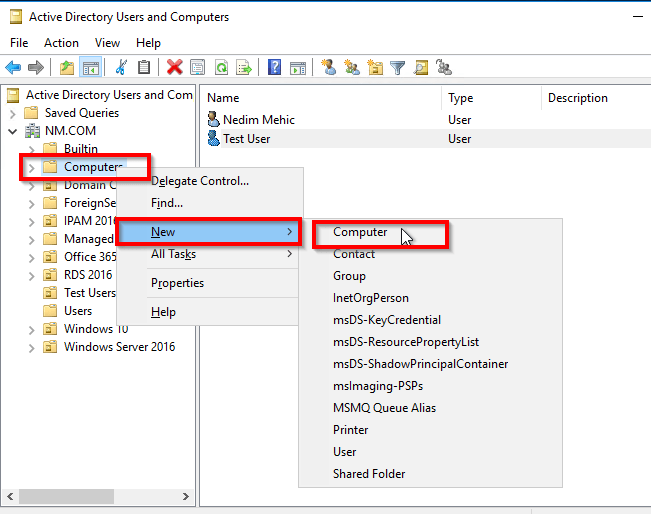Click the Cut scissors icon
This screenshot has height=514, width=651.
coord(121,67)
